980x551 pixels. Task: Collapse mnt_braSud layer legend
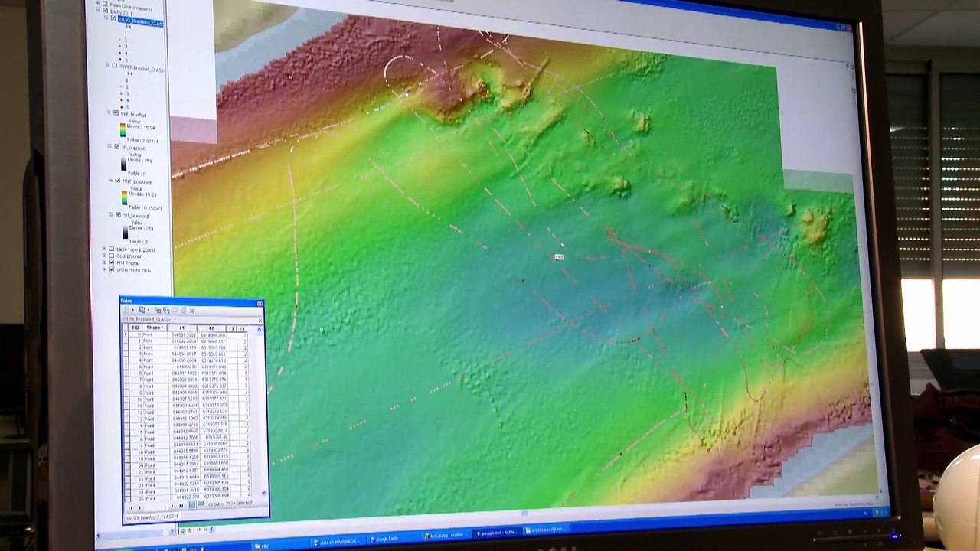pyautogui.click(x=109, y=112)
